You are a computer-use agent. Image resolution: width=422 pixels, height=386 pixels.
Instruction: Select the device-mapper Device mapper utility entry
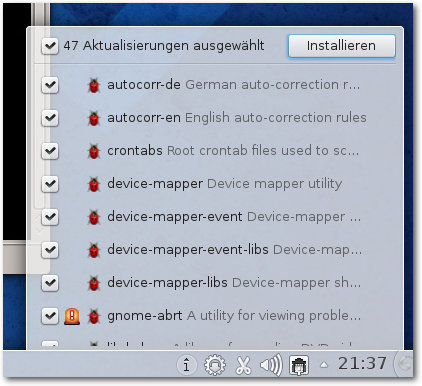click(225, 184)
